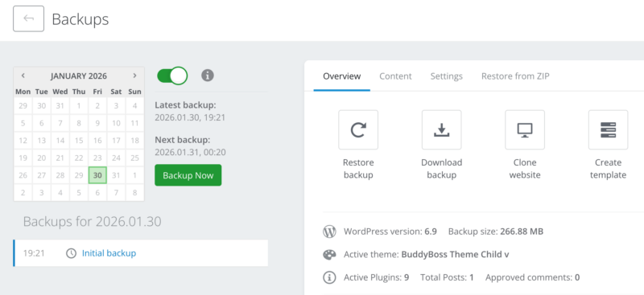
Task: Click the 'Backup size: 266.88 MB' text
Action: (x=496, y=231)
